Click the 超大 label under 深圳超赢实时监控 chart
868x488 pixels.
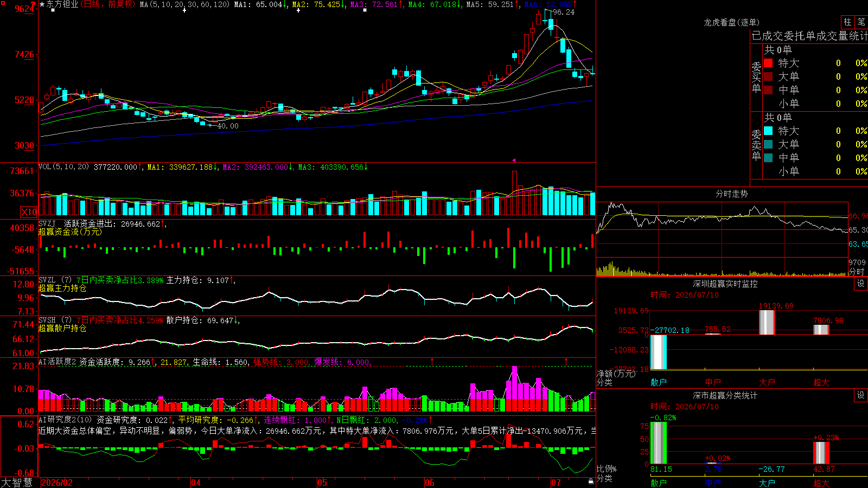821,382
